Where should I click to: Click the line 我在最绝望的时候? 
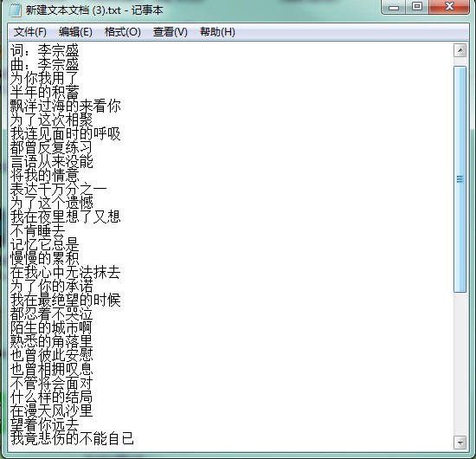click(66, 301)
